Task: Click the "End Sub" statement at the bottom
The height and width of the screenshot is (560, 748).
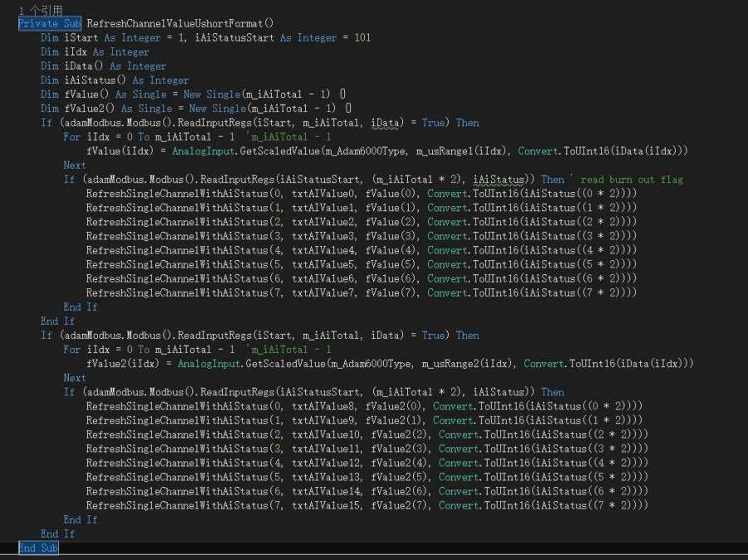Action: click(x=38, y=548)
